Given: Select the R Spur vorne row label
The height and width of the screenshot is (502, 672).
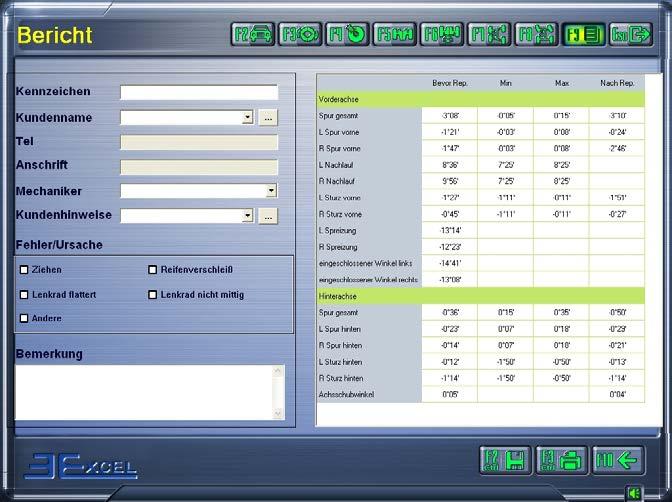Looking at the screenshot, I should point(340,148).
